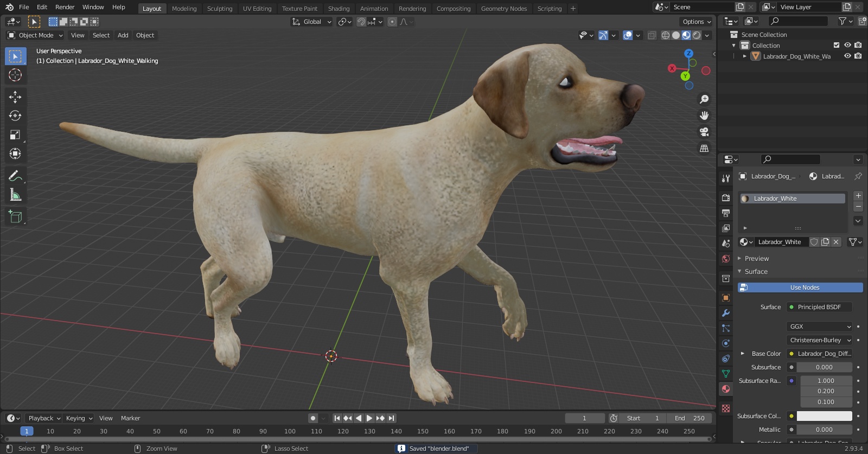Select the Measure tool
The image size is (868, 454).
tap(15, 195)
